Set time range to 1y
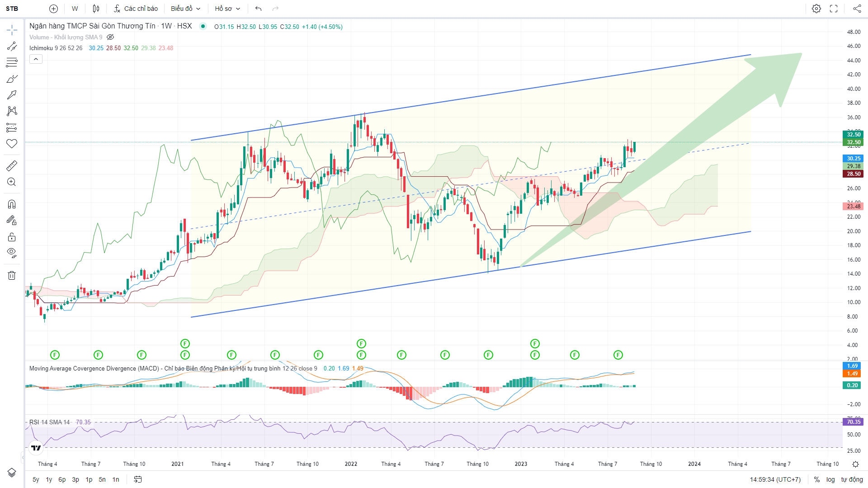 49,479
